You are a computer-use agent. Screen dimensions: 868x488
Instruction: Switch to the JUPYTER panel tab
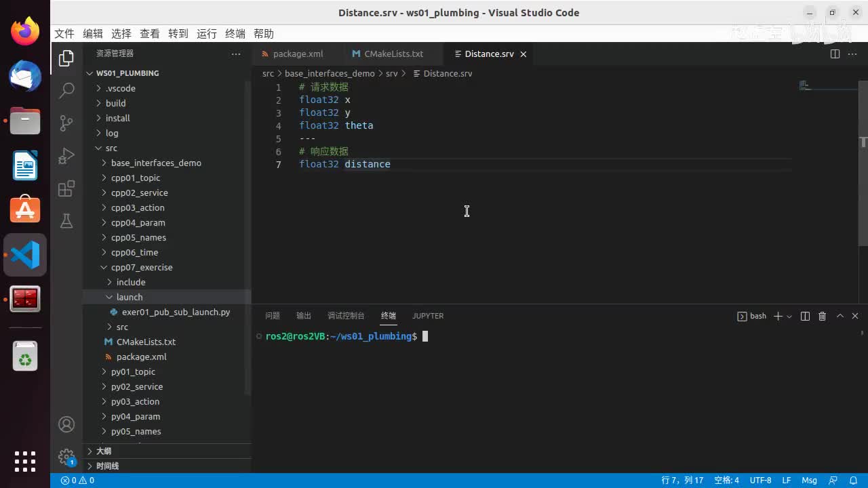(x=428, y=316)
